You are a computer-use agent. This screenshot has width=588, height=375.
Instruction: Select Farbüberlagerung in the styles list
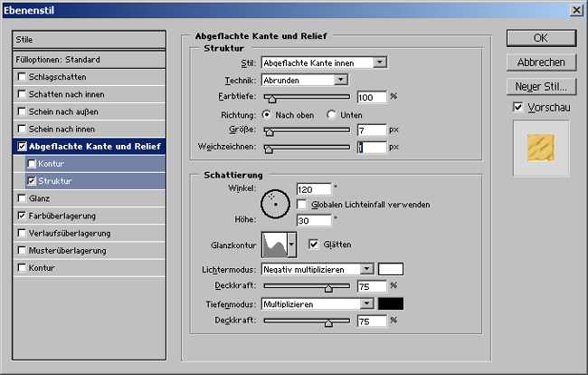(62, 216)
